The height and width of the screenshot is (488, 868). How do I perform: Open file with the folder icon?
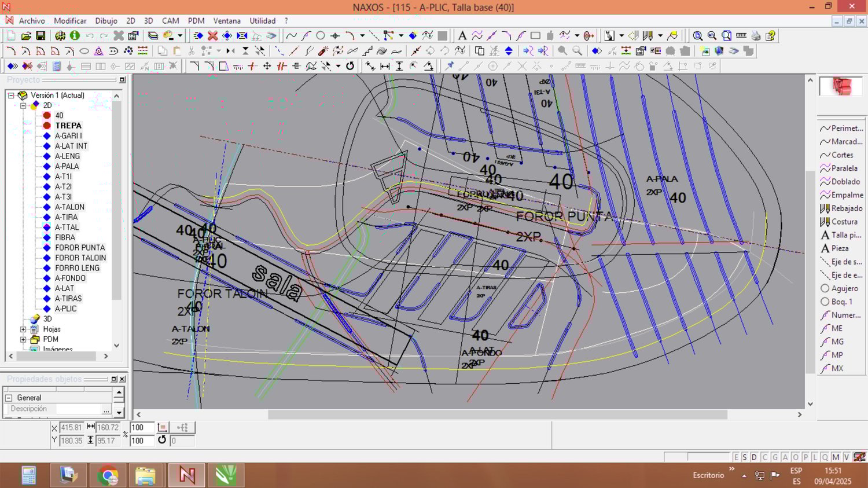click(26, 36)
